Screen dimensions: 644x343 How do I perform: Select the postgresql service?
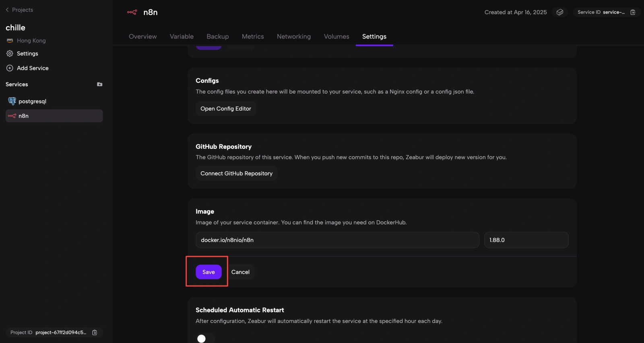click(x=54, y=101)
